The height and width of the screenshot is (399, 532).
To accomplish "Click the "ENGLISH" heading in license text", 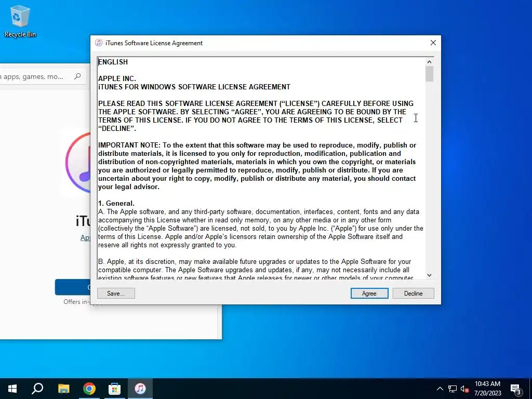I will (x=113, y=62).
